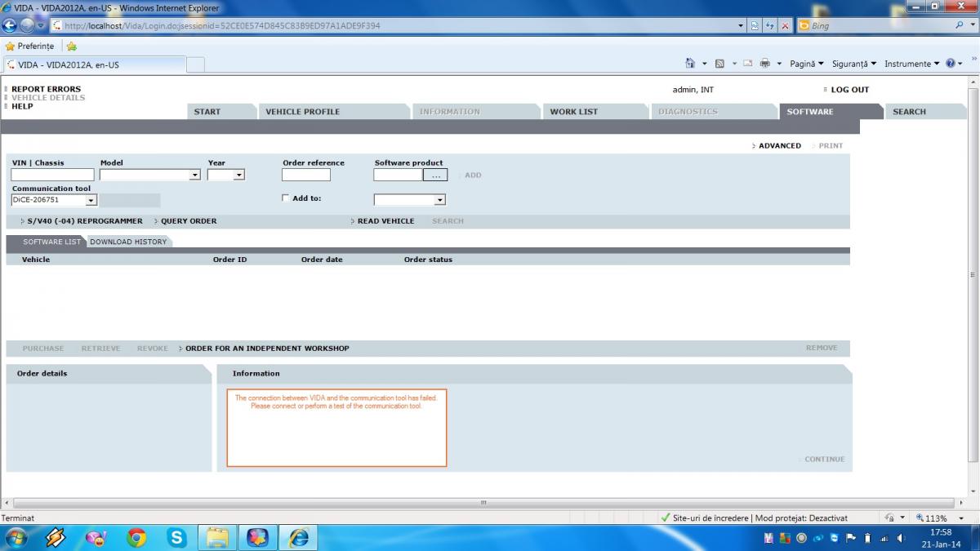
Task: Expand the Pagină menu
Action: 808,64
